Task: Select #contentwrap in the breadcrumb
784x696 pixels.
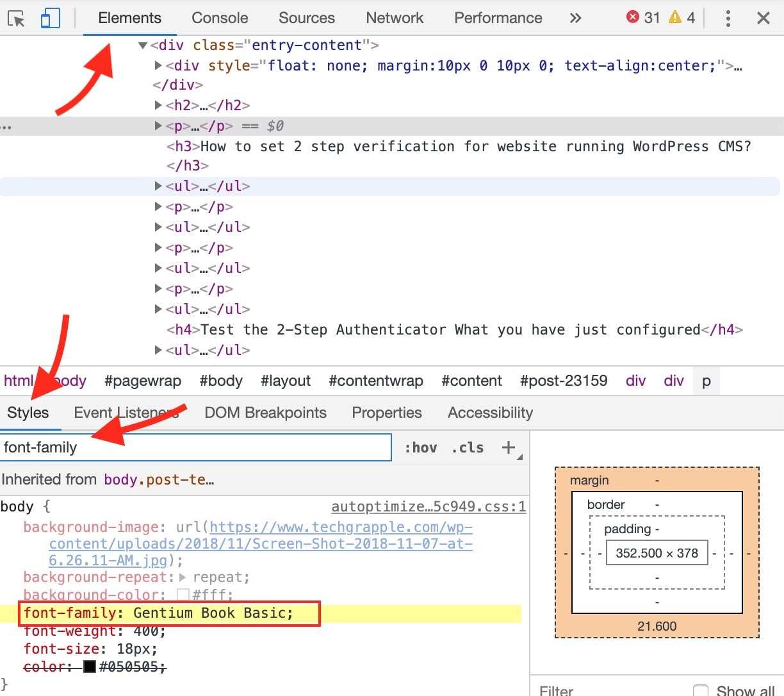Action: [x=375, y=381]
